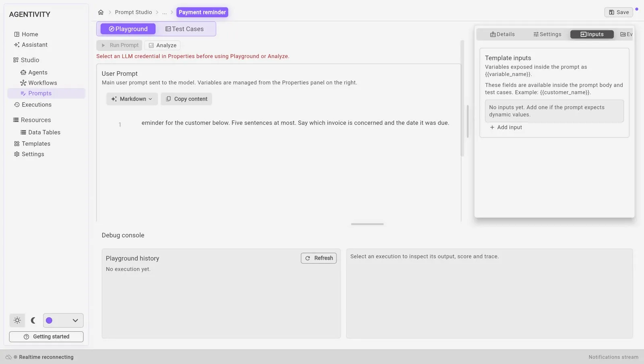Click the Analyze button
Viewport: 644px width, 364px height.
162,45
